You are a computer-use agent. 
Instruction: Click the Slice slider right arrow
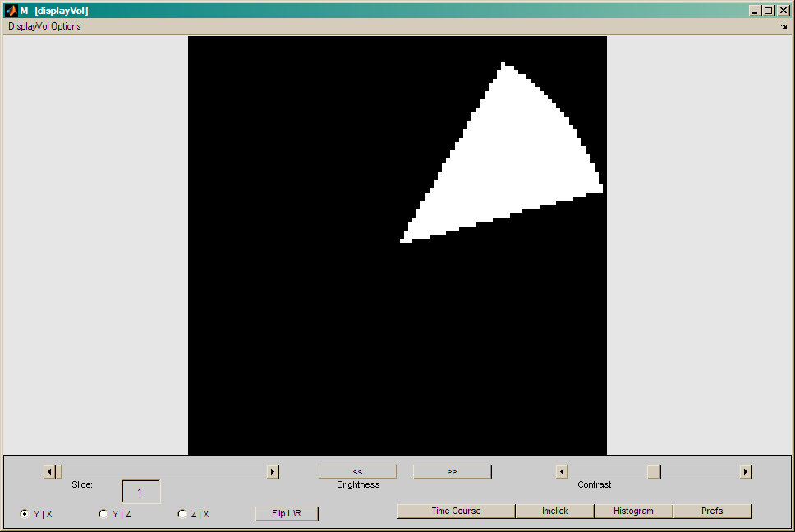(x=273, y=472)
